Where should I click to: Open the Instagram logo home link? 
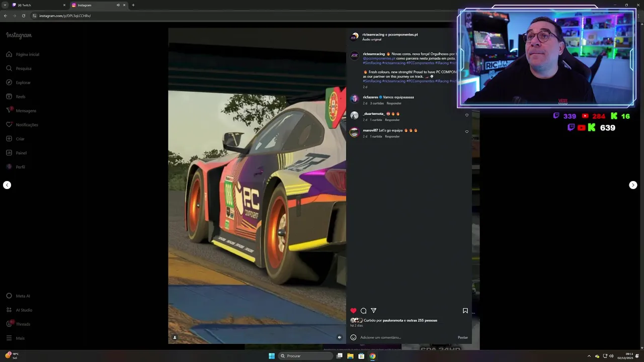[19, 35]
